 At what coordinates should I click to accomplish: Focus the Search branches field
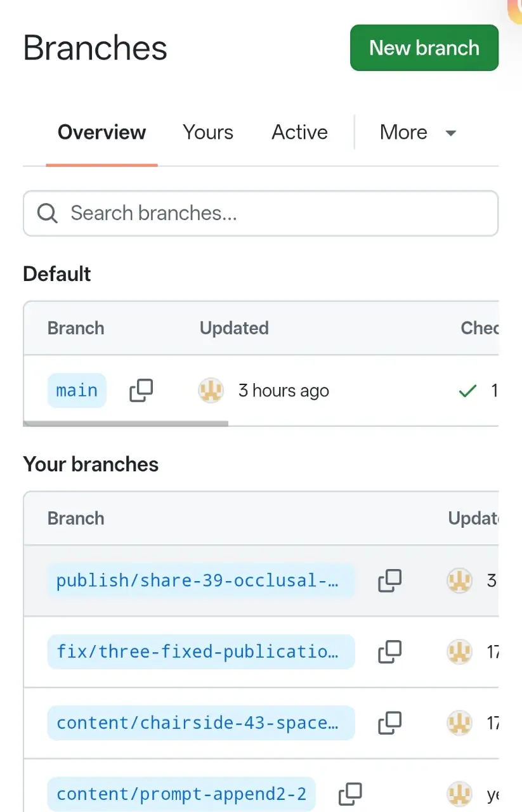pos(261,213)
